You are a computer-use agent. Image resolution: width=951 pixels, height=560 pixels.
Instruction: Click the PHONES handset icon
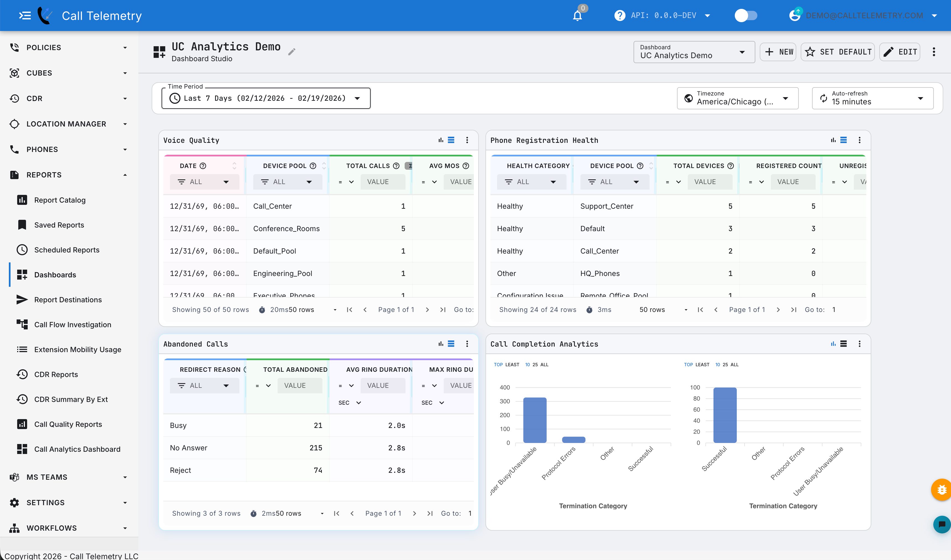(x=14, y=149)
